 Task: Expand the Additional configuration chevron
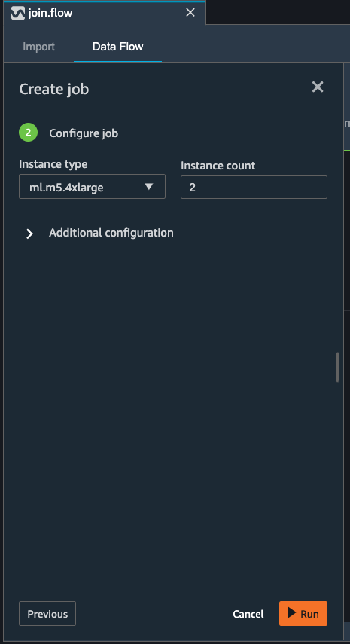(29, 233)
